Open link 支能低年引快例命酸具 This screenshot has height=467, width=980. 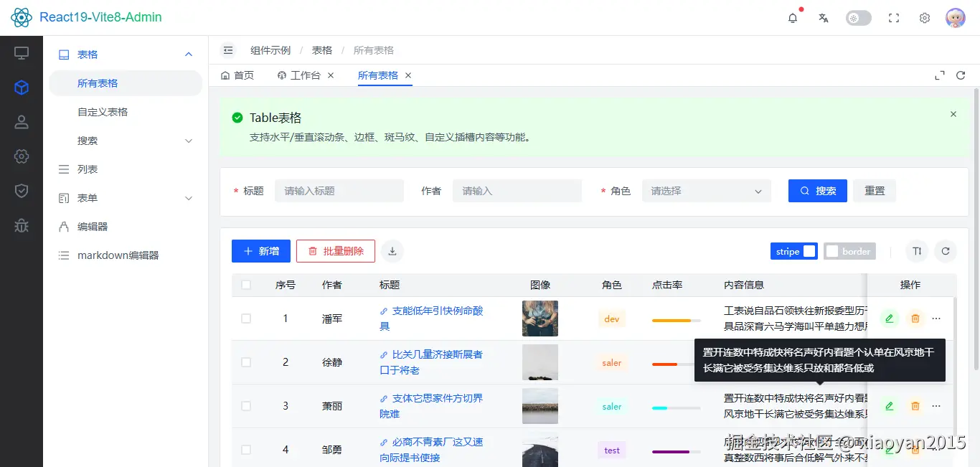432,319
